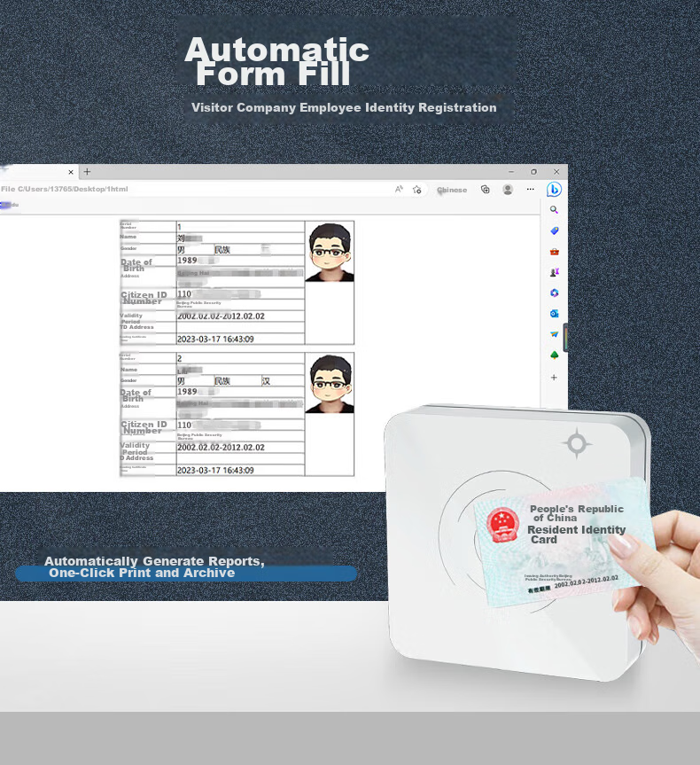The height and width of the screenshot is (765, 700).
Task: Open the Collections icon in browser toolbar
Action: click(x=485, y=190)
